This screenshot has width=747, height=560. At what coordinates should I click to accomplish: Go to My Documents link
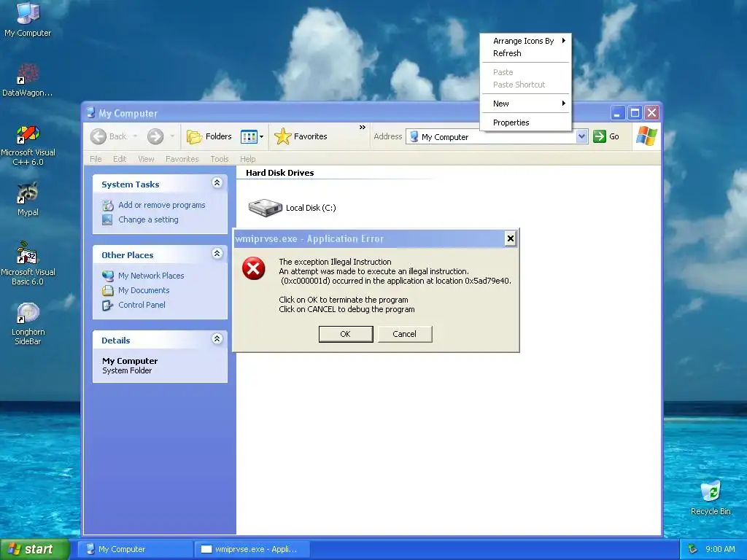(x=144, y=290)
